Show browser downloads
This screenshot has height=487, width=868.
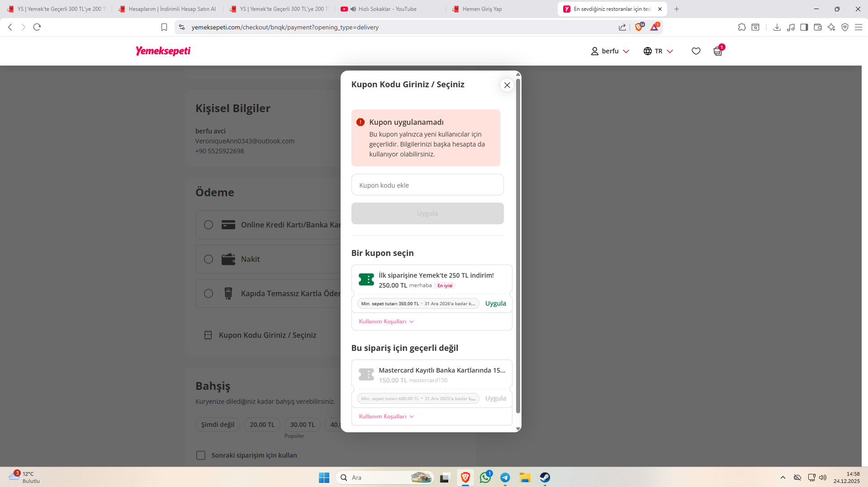pyautogui.click(x=777, y=27)
